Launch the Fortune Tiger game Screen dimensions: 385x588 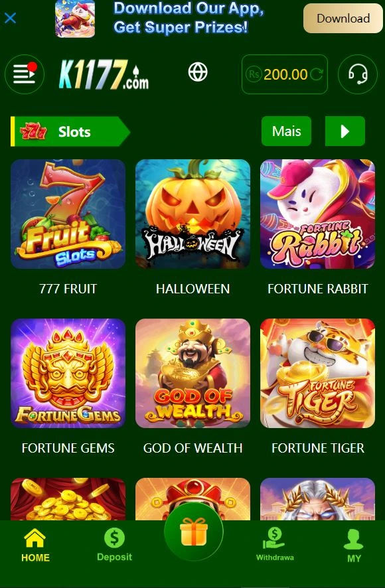point(317,374)
